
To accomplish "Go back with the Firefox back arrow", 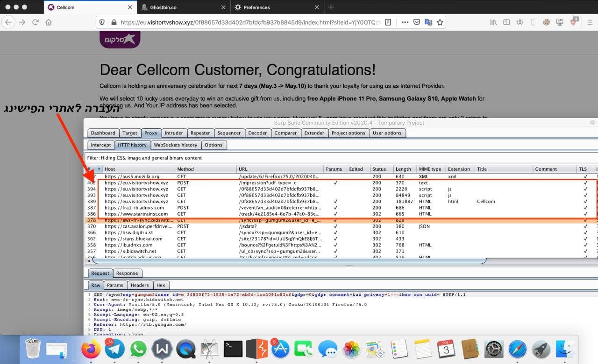I will (9, 22).
